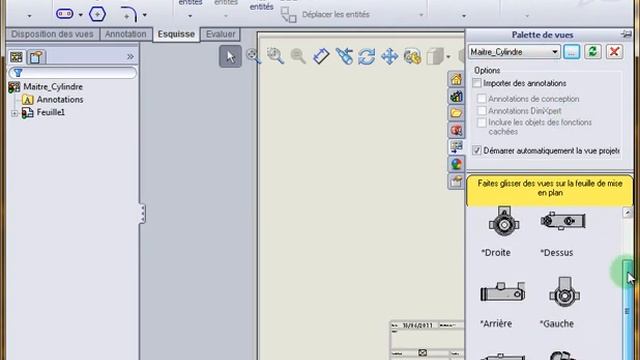640x360 pixels.
Task: Switch to the Annotation tab
Action: click(125, 34)
